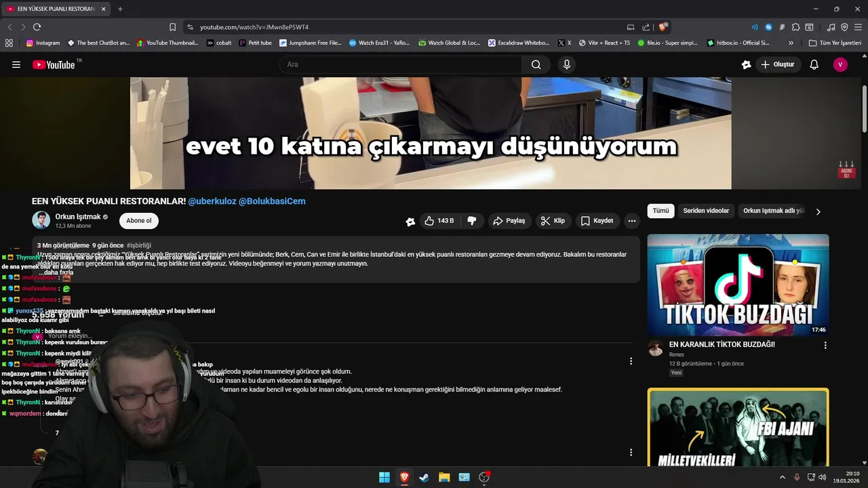Open Instagram bookmark
Viewport: 868px width, 488px height.
pyautogui.click(x=43, y=43)
